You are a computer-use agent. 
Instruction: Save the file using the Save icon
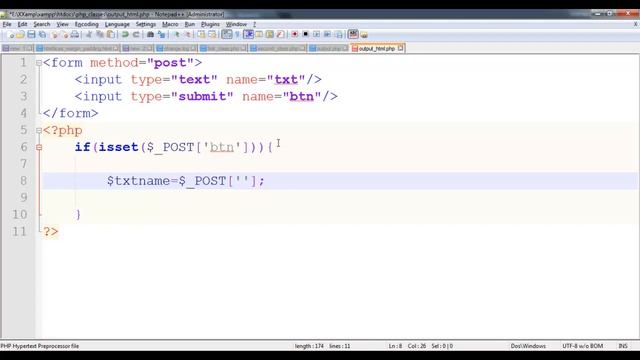(31, 35)
